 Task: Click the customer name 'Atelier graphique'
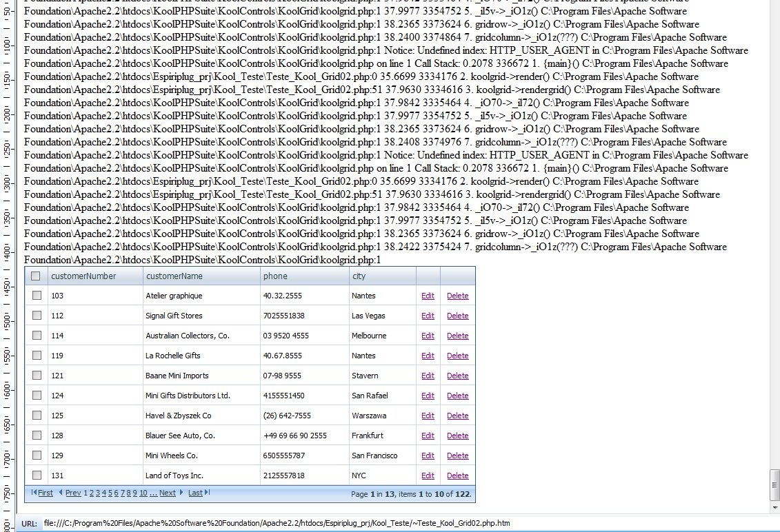[174, 296]
